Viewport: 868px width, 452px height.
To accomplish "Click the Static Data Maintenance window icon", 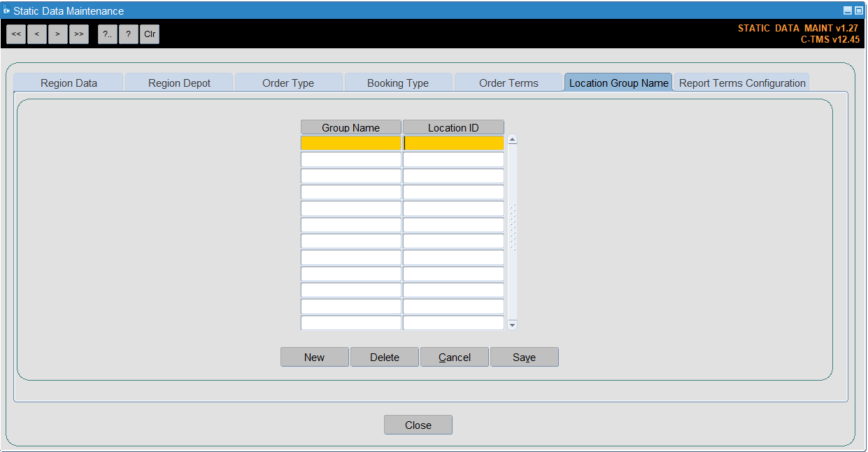I will (7, 11).
